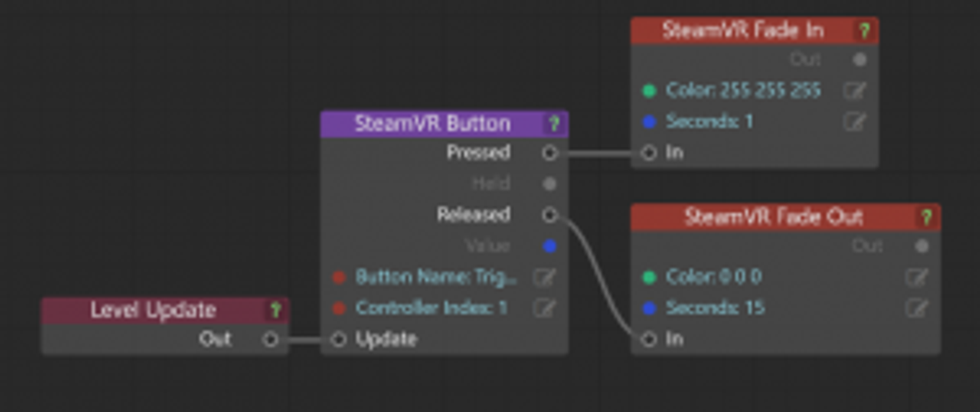Select SteamVR Fade In node title
980x412 pixels.
click(x=742, y=31)
